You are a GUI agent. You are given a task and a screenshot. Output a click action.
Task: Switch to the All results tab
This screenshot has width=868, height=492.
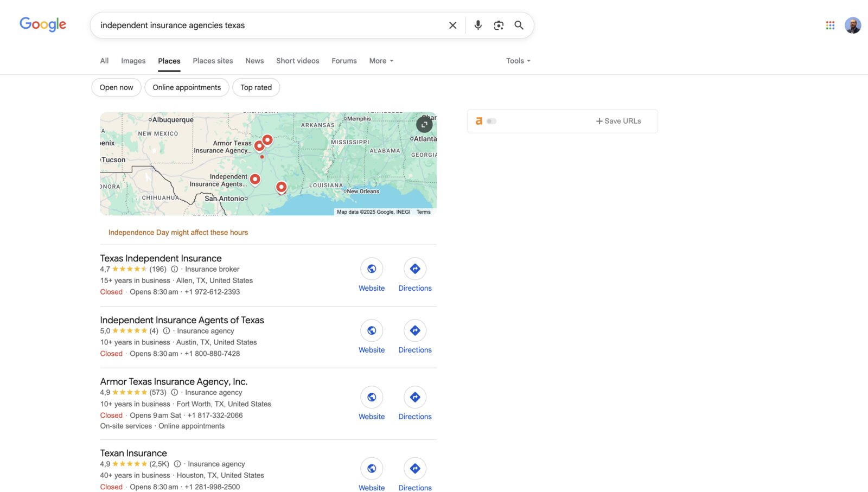pos(104,61)
